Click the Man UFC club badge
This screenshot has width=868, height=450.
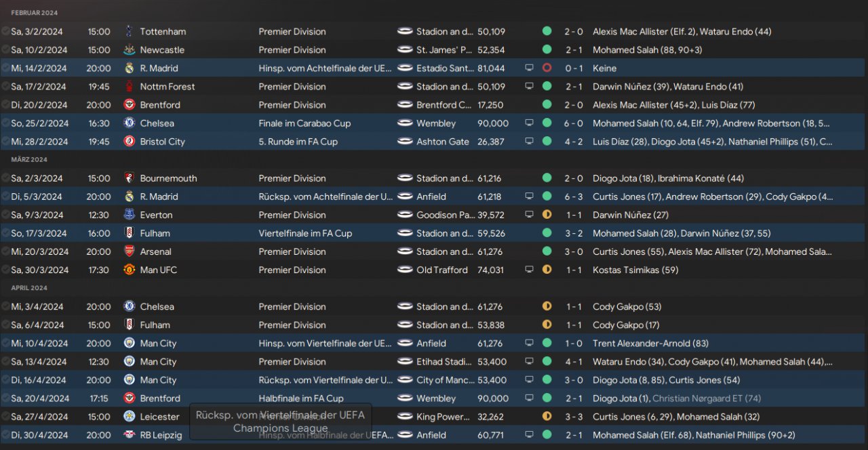[x=130, y=270]
